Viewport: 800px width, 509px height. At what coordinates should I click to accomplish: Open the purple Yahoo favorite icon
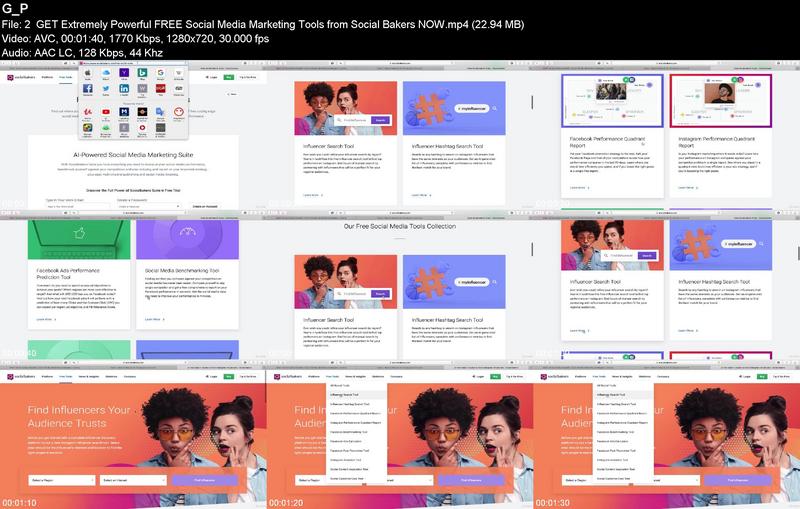coord(124,73)
